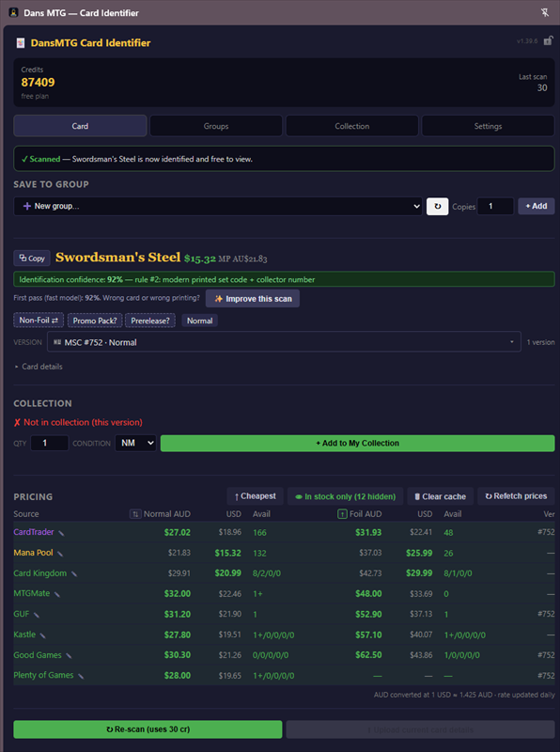Click the Kastle $27.80 normal price
The width and height of the screenshot is (560, 752).
(x=178, y=634)
